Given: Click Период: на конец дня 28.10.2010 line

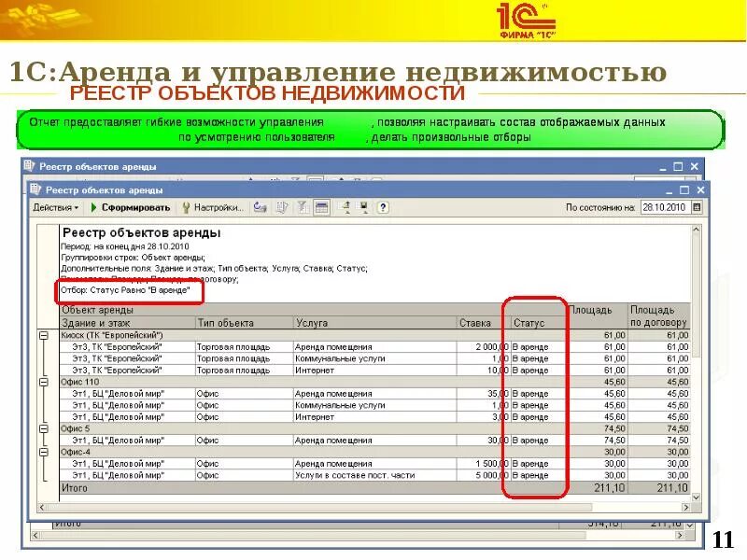Looking at the screenshot, I should click(x=125, y=246).
